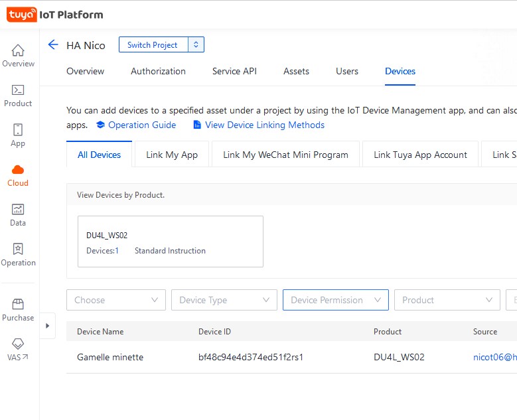Select the Gamelle minette device name
The image size is (517, 420).
point(110,357)
